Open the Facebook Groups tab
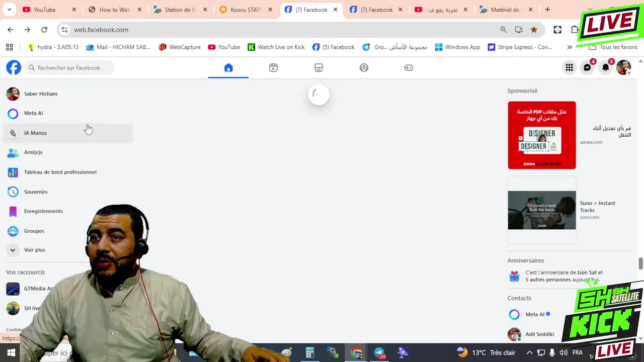Image resolution: width=644 pixels, height=362 pixels. [x=364, y=68]
